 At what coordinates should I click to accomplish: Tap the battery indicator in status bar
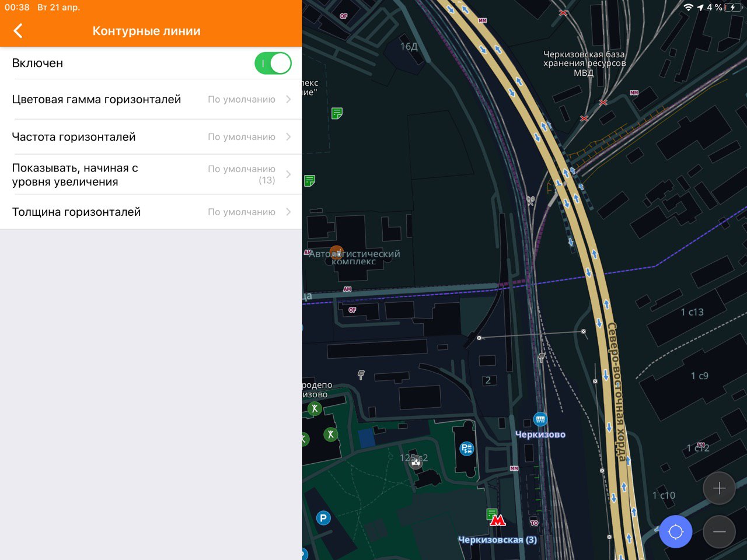(732, 8)
